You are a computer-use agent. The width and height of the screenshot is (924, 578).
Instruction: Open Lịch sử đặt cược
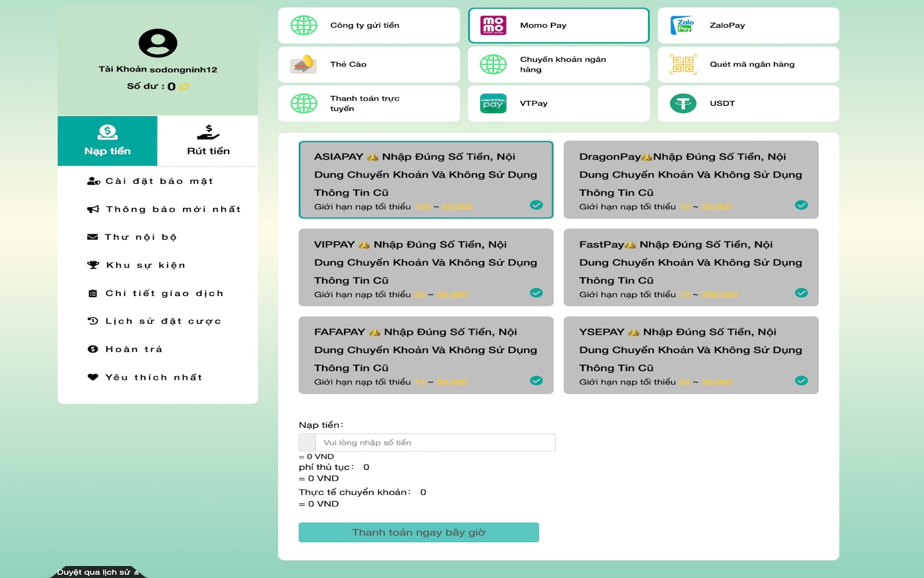154,321
